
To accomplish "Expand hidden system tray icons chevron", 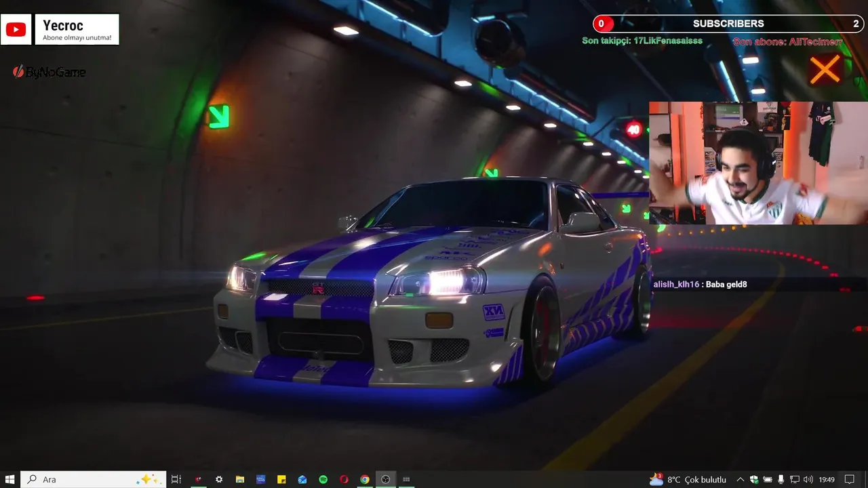I will click(x=740, y=479).
